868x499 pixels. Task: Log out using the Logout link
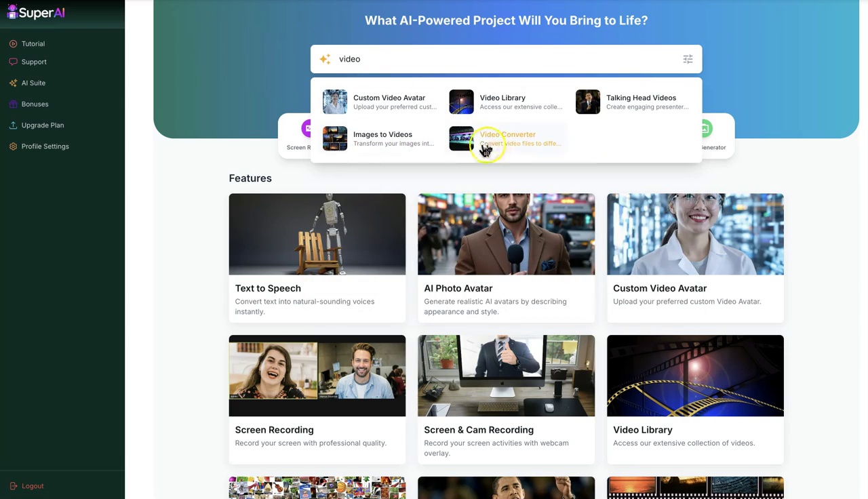[26, 485]
